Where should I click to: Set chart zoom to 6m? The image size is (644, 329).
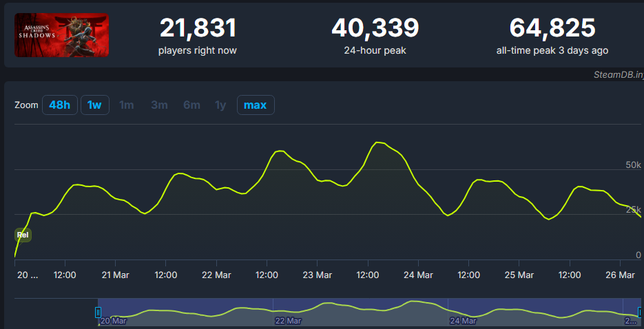click(x=191, y=105)
